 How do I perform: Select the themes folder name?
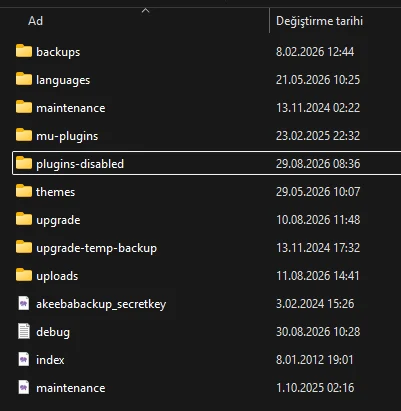click(55, 192)
